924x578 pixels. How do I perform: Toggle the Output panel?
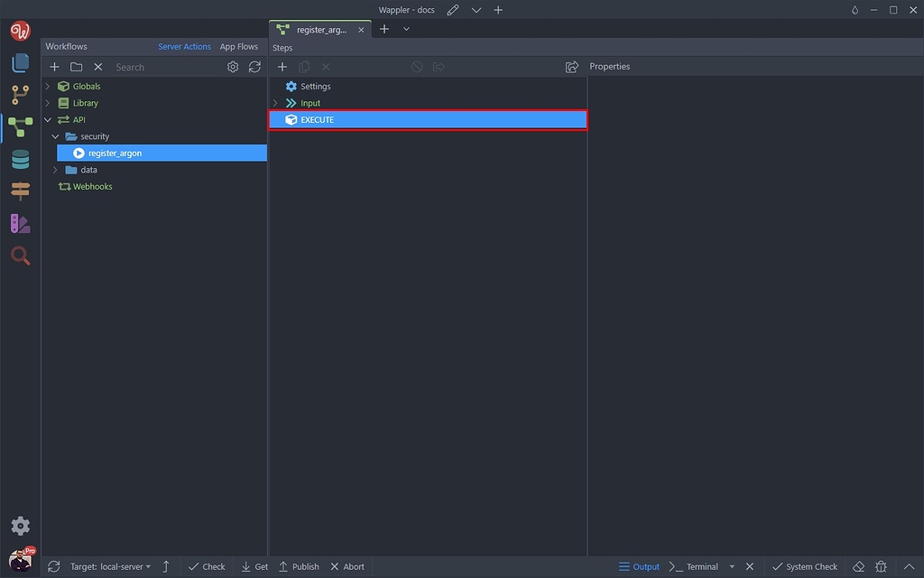point(639,566)
